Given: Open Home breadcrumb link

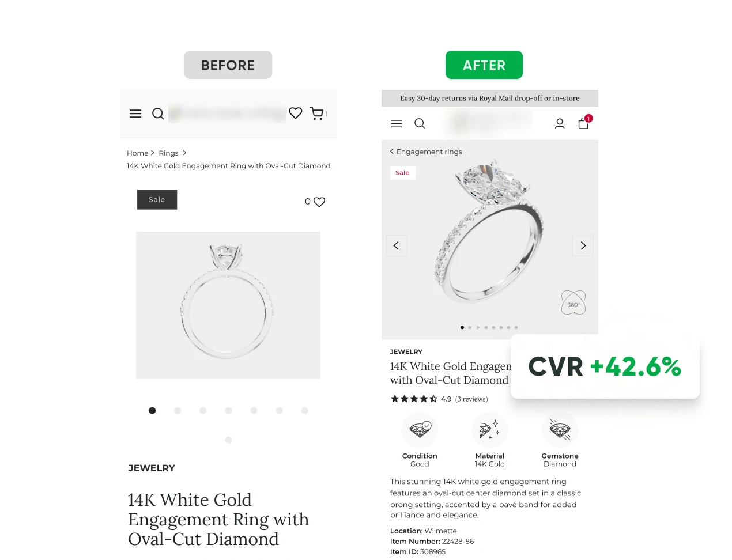Looking at the screenshot, I should pyautogui.click(x=138, y=153).
